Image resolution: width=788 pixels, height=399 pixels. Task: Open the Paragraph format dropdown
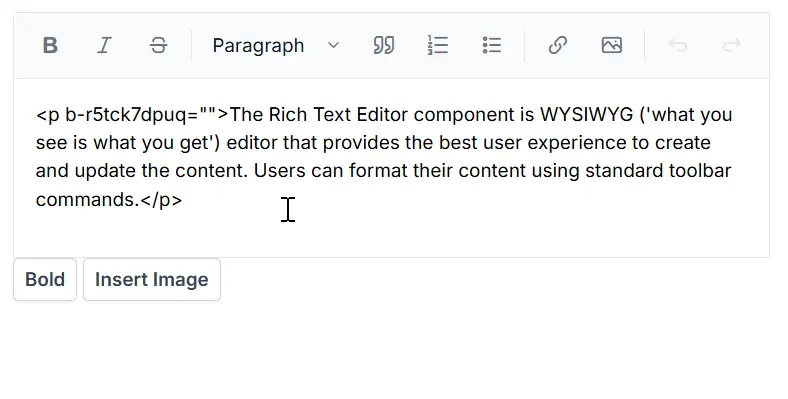pyautogui.click(x=276, y=45)
